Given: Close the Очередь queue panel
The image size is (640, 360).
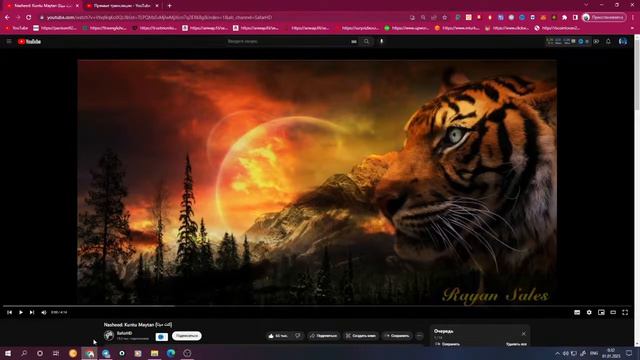Looking at the screenshot, I should coord(524,333).
